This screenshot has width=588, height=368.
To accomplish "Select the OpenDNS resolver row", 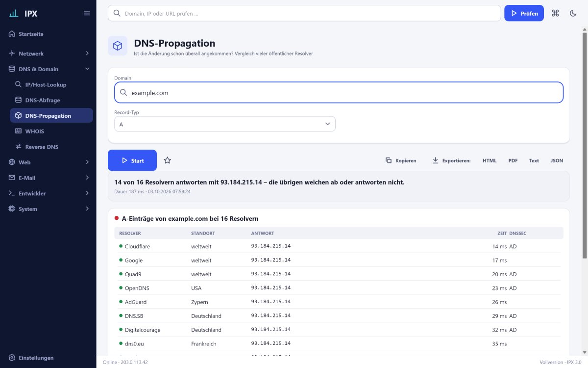I will click(339, 288).
